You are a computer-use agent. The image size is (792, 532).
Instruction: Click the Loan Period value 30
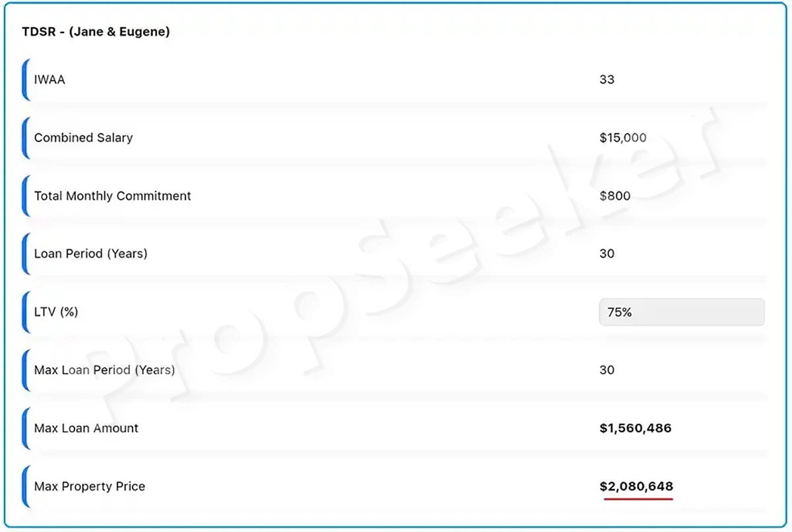click(607, 254)
